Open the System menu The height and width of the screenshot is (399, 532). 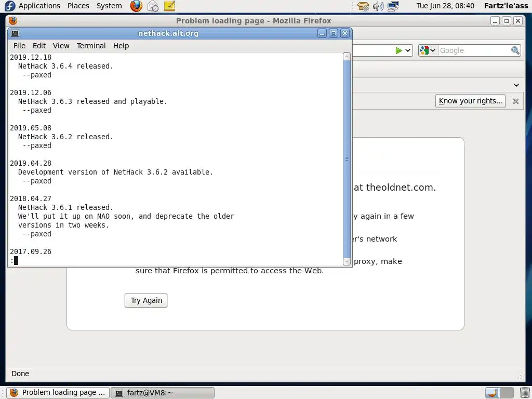[x=109, y=6]
